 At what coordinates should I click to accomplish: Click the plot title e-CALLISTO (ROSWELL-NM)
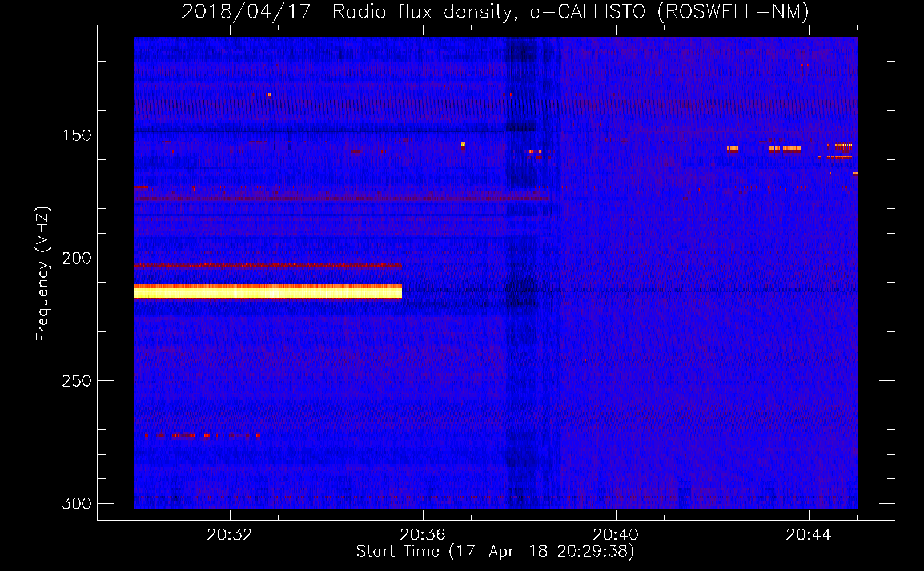point(669,11)
